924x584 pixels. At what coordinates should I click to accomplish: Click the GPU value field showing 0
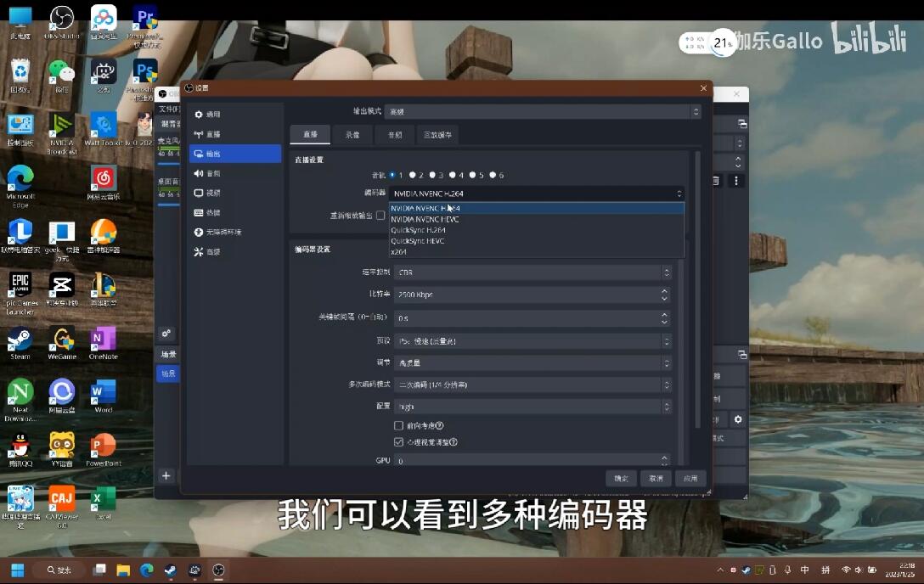[532, 460]
